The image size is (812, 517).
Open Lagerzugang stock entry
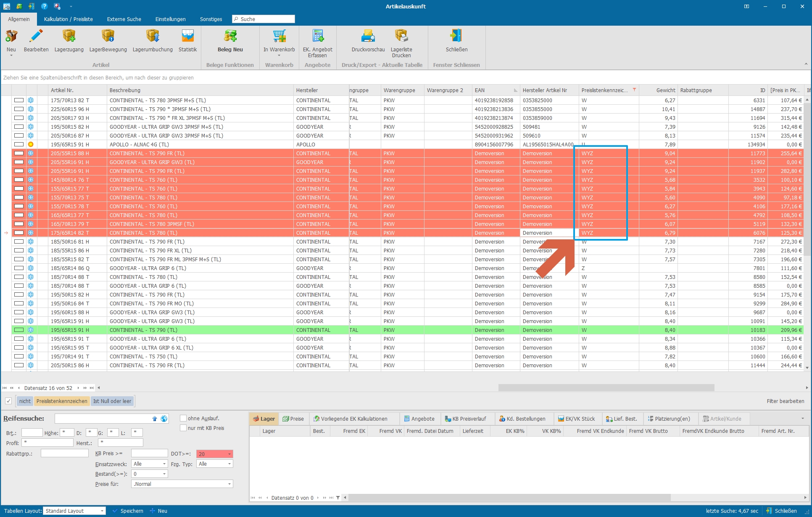coord(69,41)
